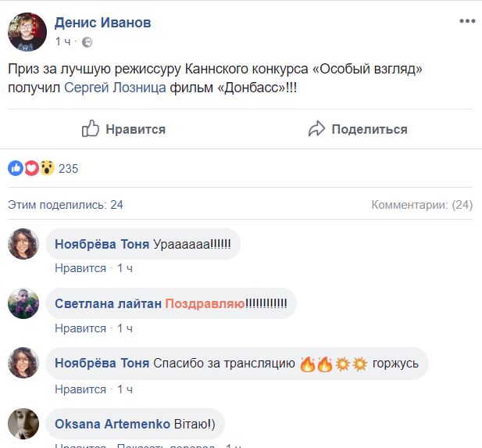
Task: Click the blue Like reaction icon
Action: (x=16, y=168)
